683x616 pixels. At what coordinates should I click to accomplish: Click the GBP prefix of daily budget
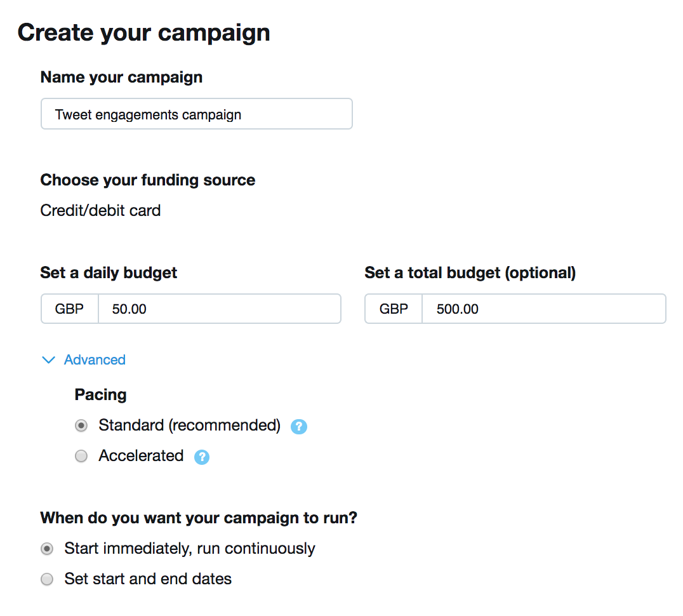pos(70,309)
